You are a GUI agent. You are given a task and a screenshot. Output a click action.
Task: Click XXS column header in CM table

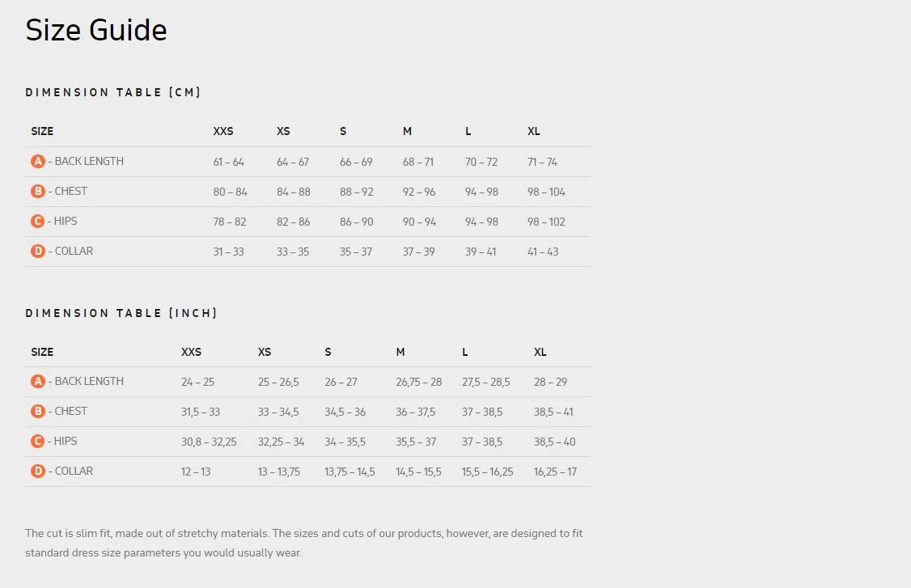[223, 131]
